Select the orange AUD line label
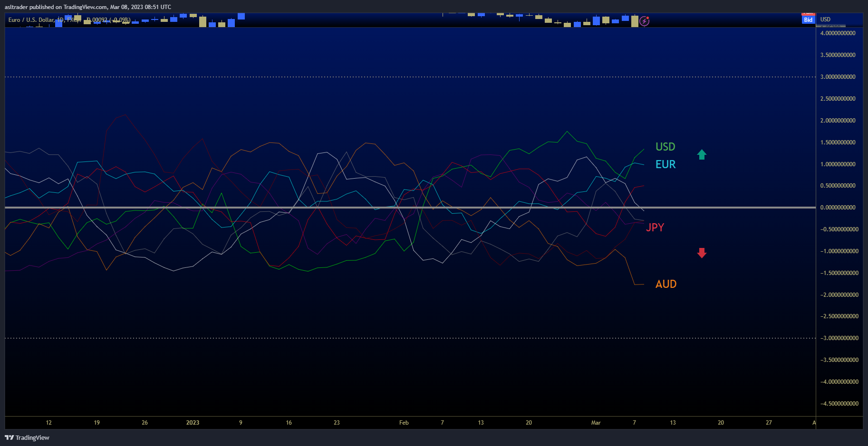This screenshot has width=868, height=446. point(665,284)
